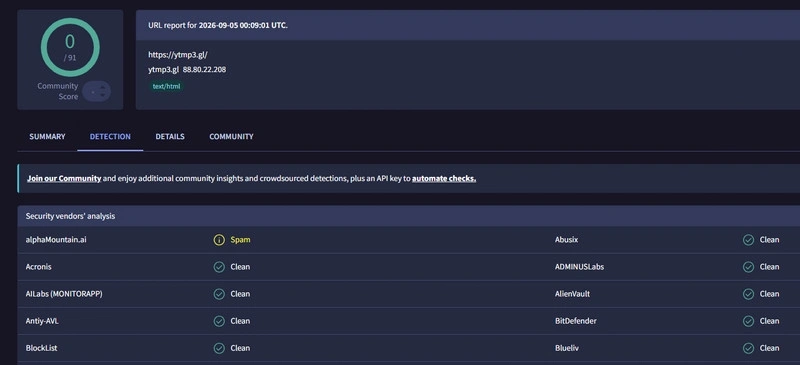
Task: Click the https://ytmp3.gl/ URL text
Action: [178, 55]
